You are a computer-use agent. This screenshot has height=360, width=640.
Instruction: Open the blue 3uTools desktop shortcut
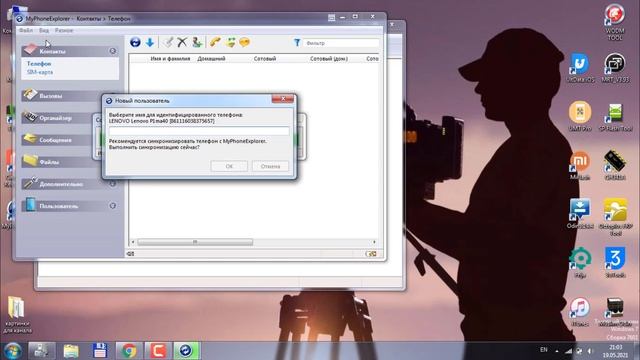615,262
